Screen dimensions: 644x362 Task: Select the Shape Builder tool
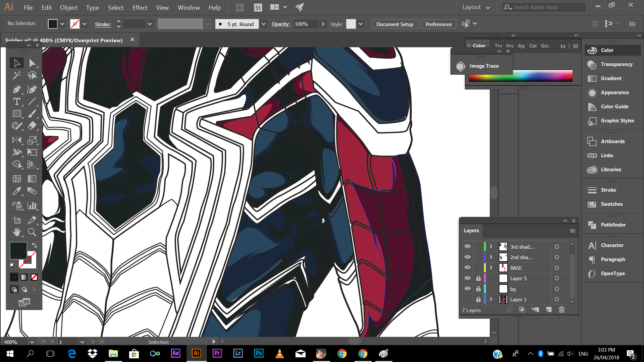point(17,165)
